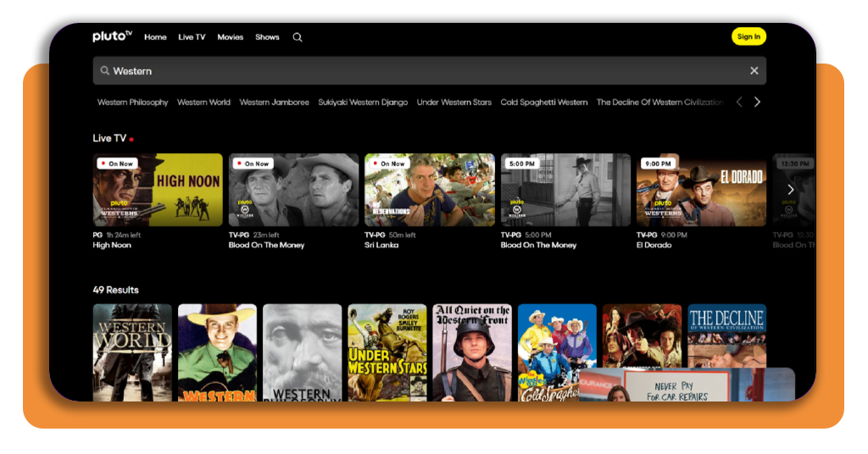Open search via the magnifier icon in the navbar
Screen dimensions: 868x454
[298, 37]
